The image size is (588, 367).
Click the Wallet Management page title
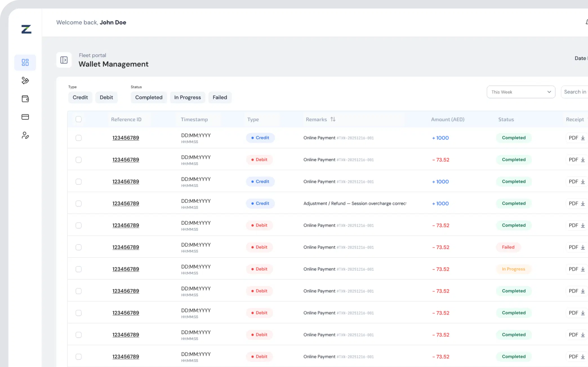[113, 64]
